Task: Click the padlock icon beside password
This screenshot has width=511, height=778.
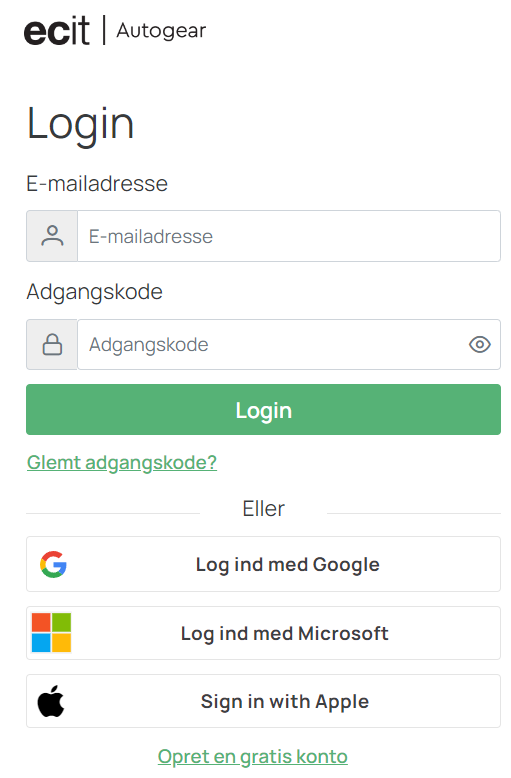Action: [x=52, y=344]
